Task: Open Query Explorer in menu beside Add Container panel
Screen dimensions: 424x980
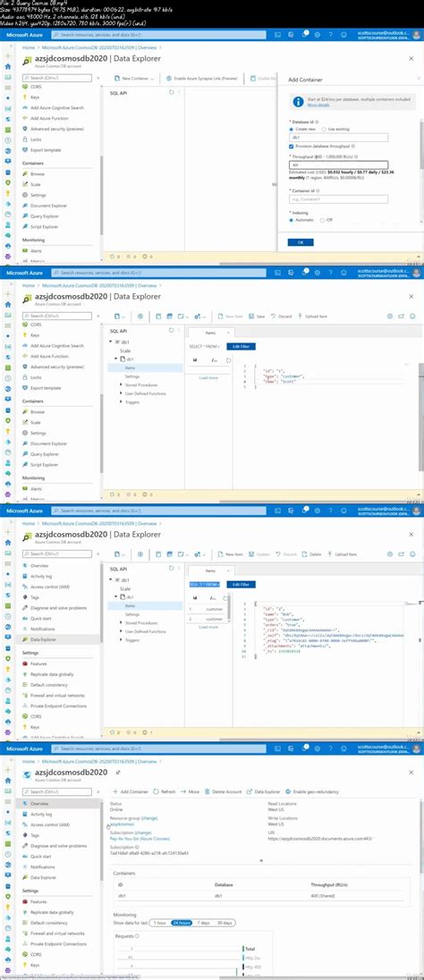Action: tap(45, 215)
